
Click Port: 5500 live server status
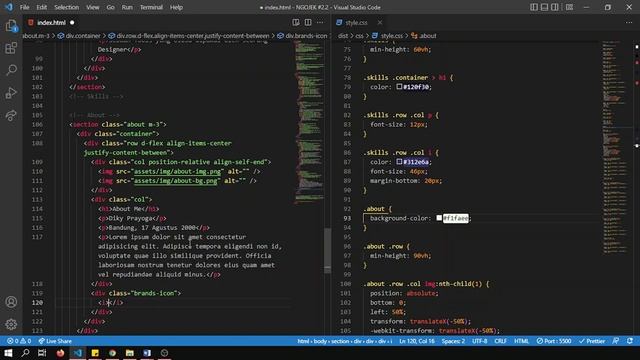click(x=554, y=341)
